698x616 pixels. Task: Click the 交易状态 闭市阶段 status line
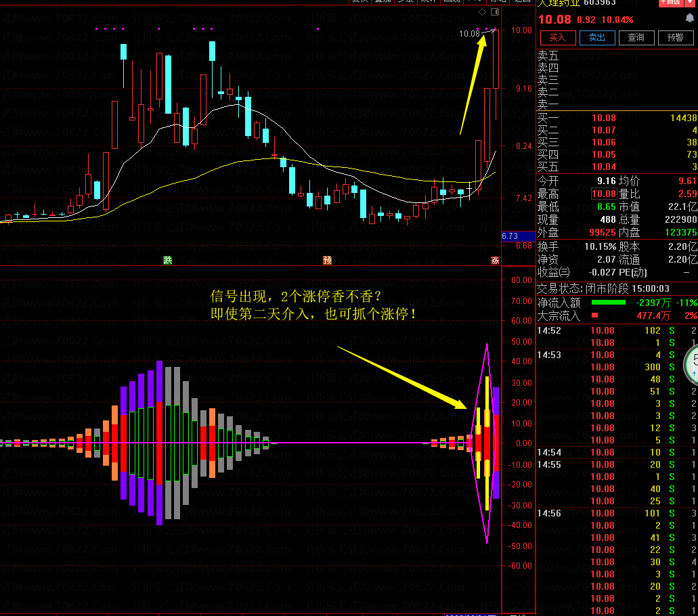pyautogui.click(x=603, y=289)
